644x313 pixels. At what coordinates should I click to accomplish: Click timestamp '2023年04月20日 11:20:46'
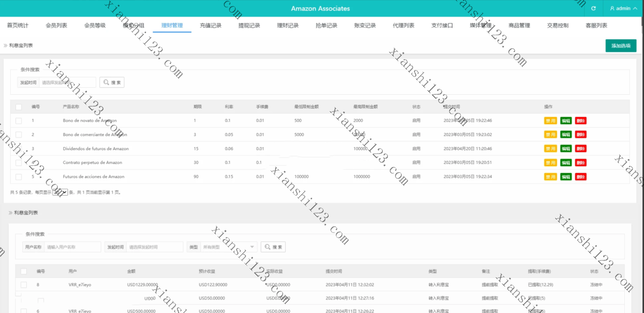(467, 149)
